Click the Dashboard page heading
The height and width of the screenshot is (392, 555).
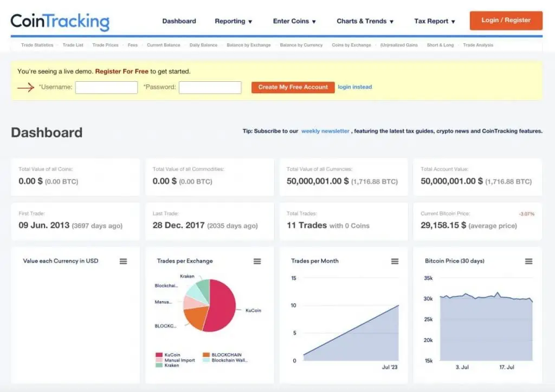pos(47,133)
